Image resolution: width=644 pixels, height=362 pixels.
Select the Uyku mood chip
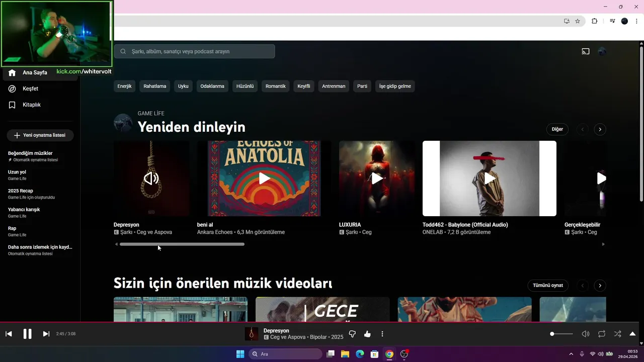183,86
